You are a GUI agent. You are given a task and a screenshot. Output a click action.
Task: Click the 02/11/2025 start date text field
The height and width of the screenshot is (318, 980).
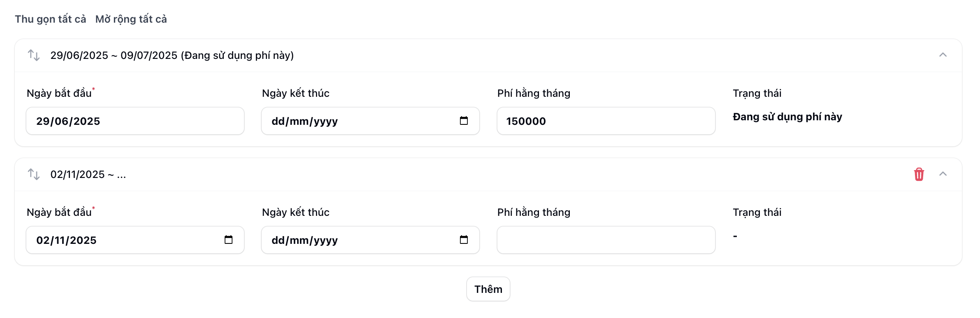[x=123, y=240]
